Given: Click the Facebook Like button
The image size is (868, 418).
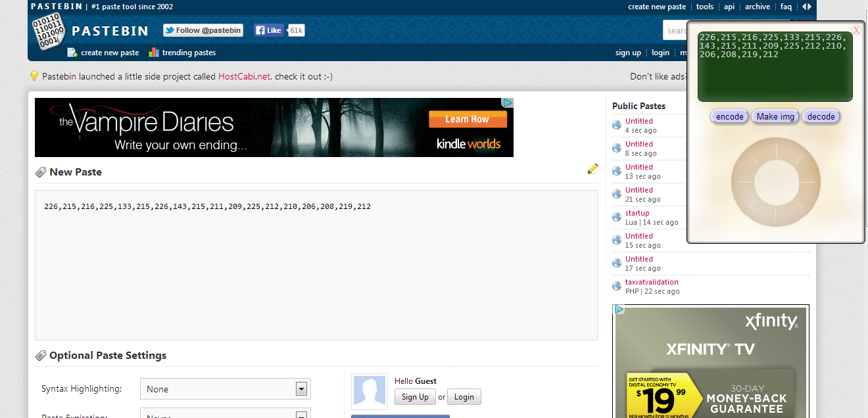Looking at the screenshot, I should point(269,30).
